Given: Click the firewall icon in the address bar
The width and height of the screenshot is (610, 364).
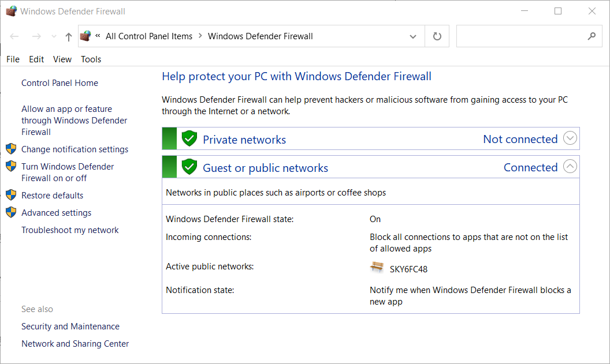Looking at the screenshot, I should 85,36.
